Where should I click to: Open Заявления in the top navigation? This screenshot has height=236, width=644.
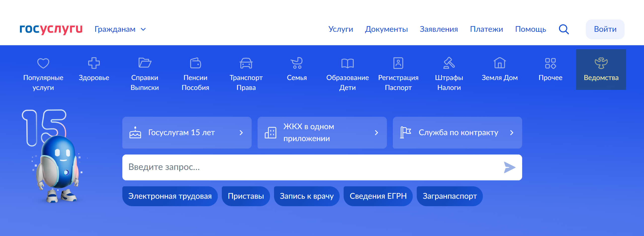439,29
